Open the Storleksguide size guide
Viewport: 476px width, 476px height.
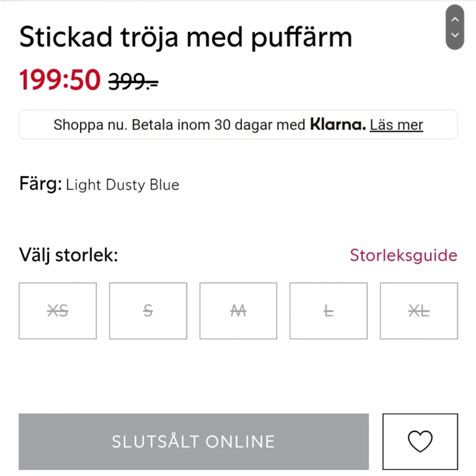403,255
